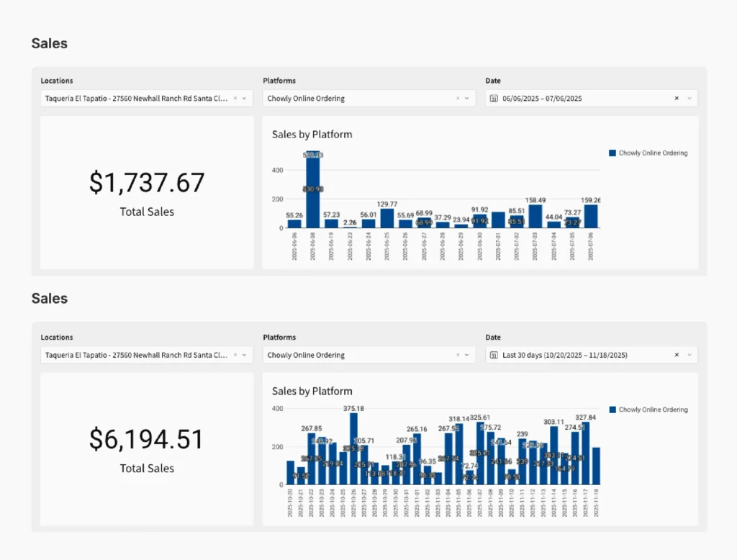Image resolution: width=737 pixels, height=560 pixels.
Task: Click the calendar icon in the second Date filter
Action: pos(494,355)
